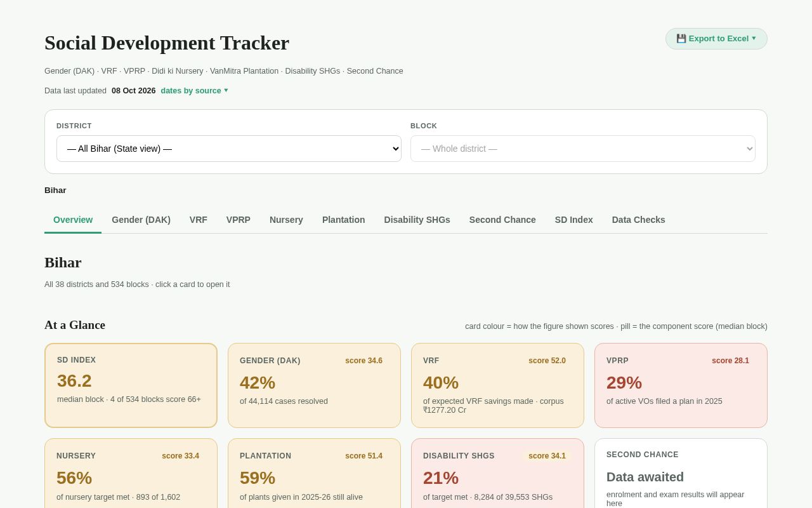Go to the Plantation tab

click(344, 220)
